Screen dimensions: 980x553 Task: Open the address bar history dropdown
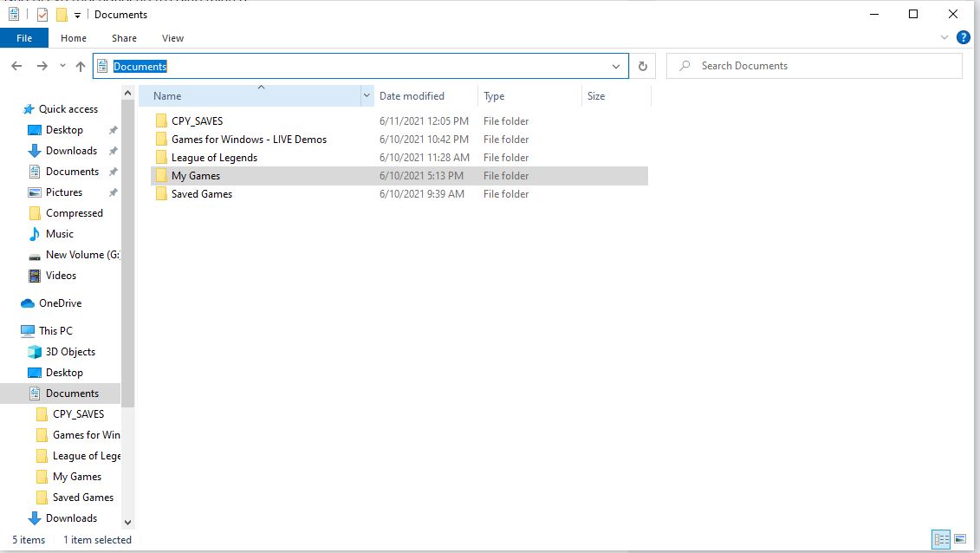pos(616,66)
